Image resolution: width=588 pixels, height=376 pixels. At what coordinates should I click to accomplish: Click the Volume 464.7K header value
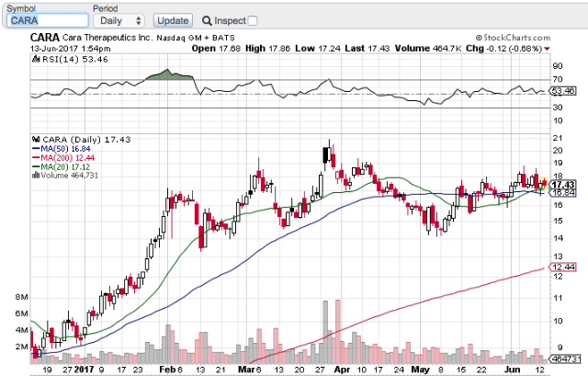[x=428, y=49]
